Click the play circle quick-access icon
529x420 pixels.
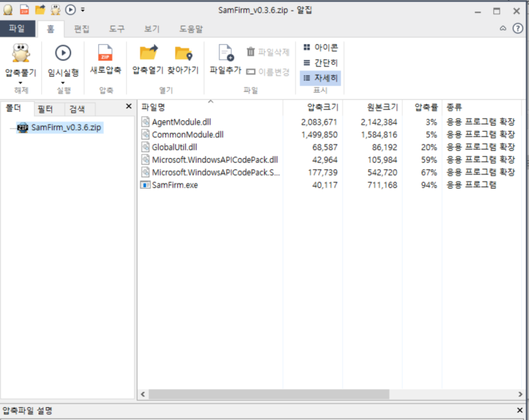[70, 10]
